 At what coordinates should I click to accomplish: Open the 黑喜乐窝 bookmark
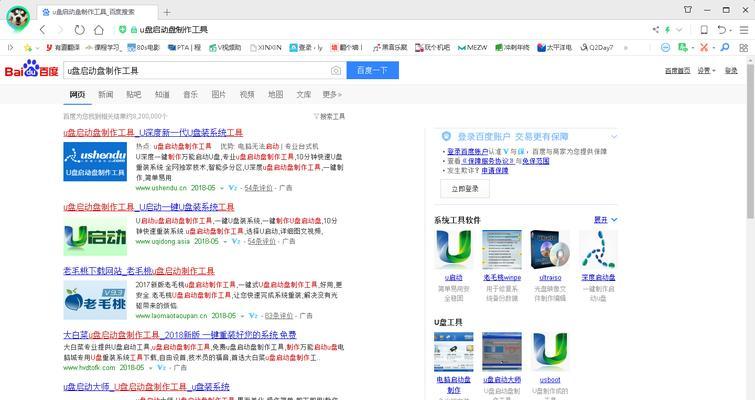click(390, 48)
